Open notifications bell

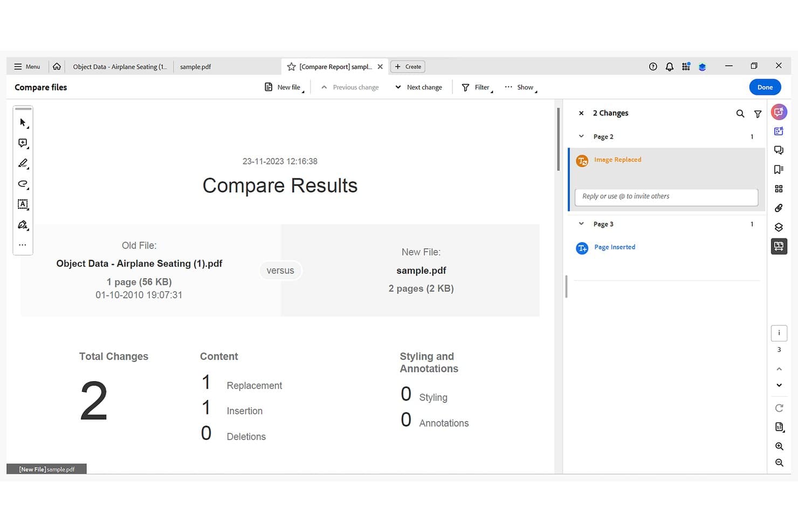pos(669,67)
